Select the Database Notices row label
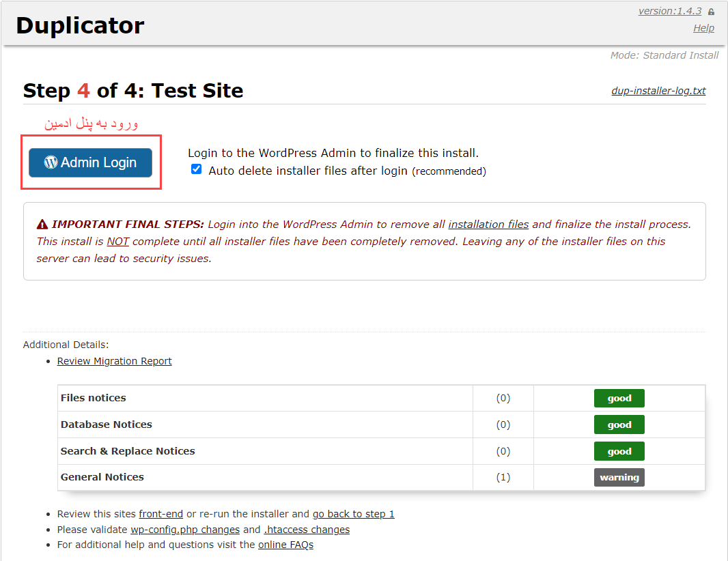 point(107,424)
